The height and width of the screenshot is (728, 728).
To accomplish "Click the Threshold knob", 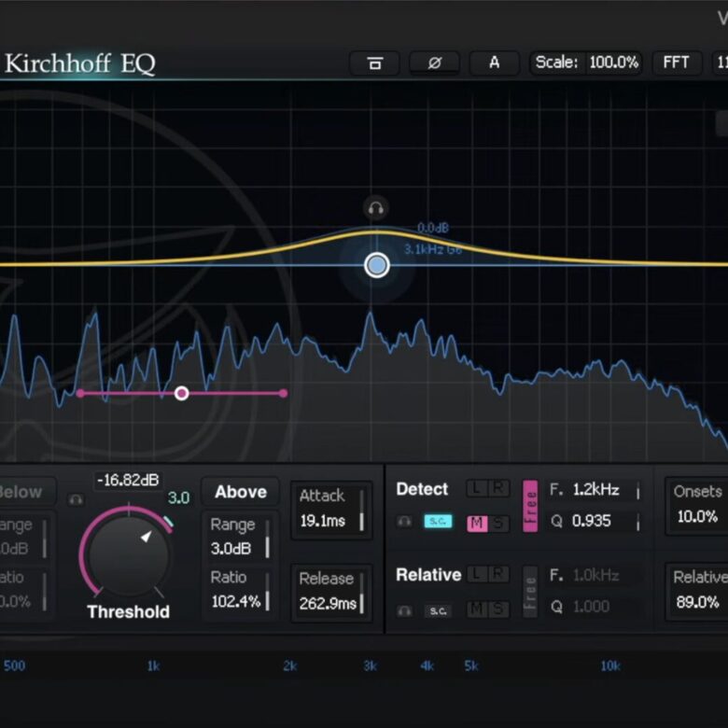I will point(128,553).
